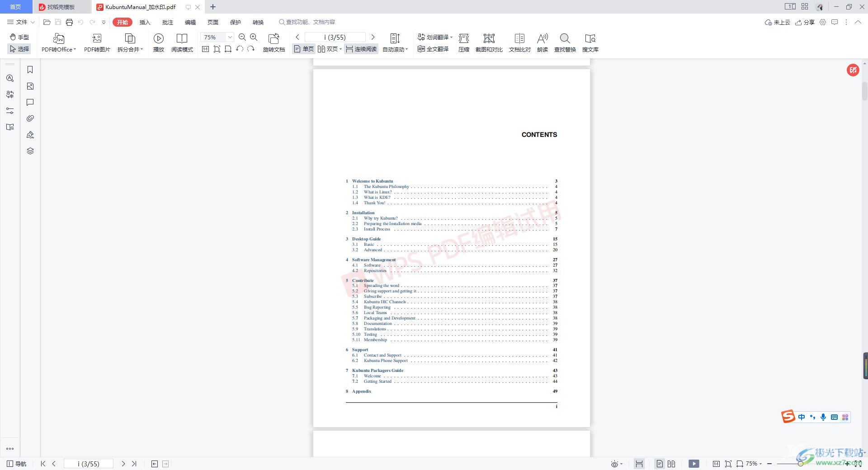
Task: Toggle 导航 navigation pane in status bar
Action: point(17,464)
